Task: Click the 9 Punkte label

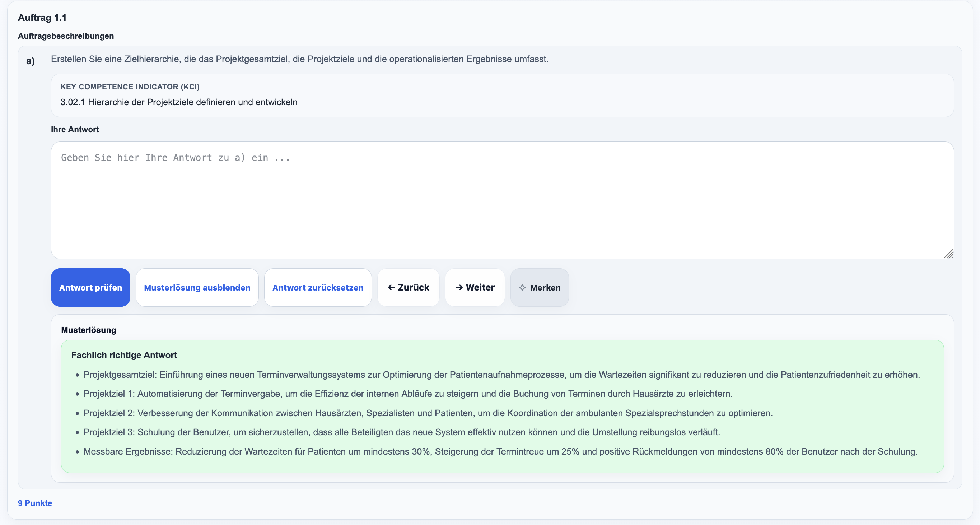Action: pos(35,503)
